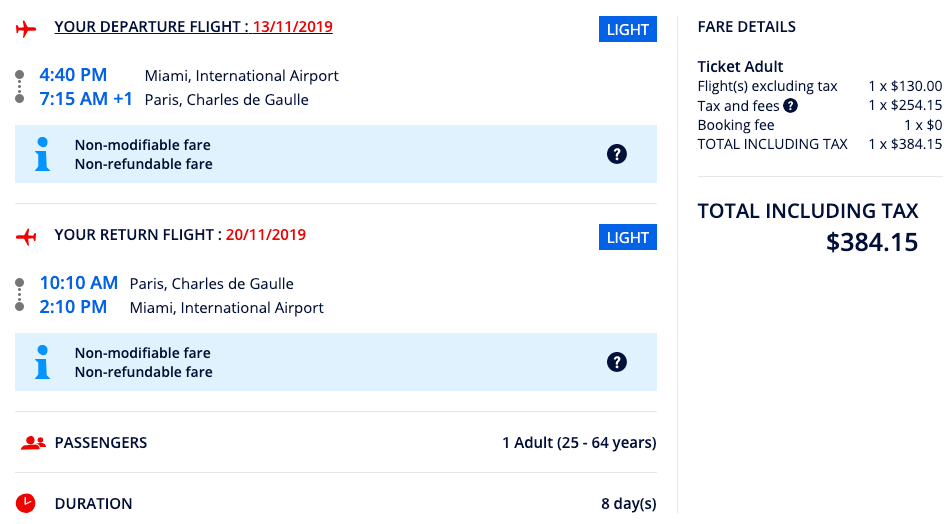Click the departure stopover dots icon
Viewport: 952px width, 524px height.
(x=19, y=87)
